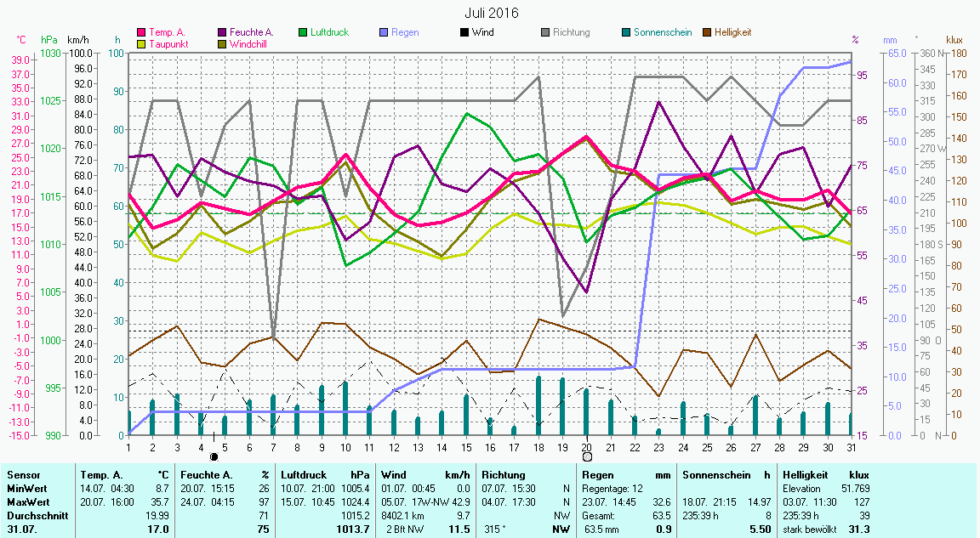Image resolution: width=980 pixels, height=538 pixels.
Task: Click the hPa axis unit label
Action: coord(49,40)
